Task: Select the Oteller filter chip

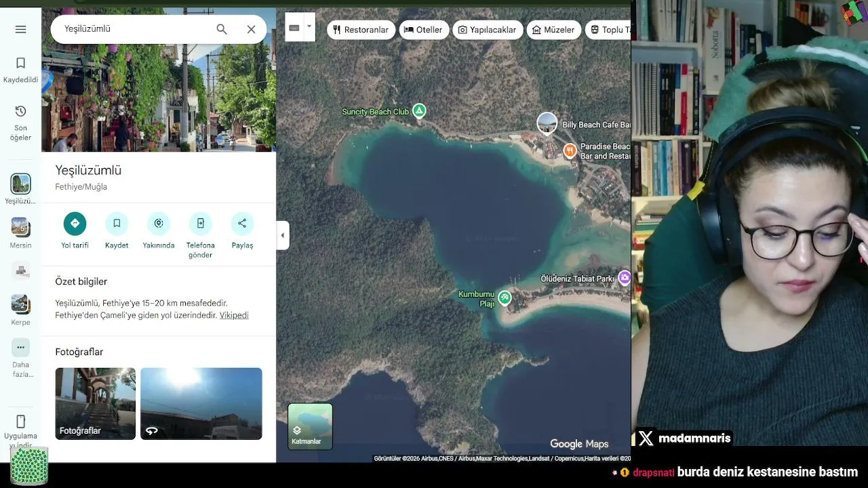Action: coord(423,30)
